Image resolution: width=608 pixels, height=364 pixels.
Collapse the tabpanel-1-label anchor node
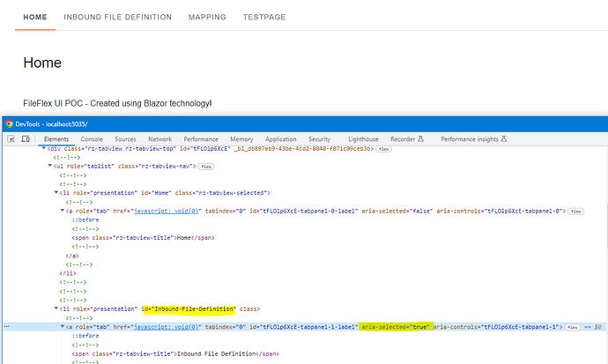point(63,327)
